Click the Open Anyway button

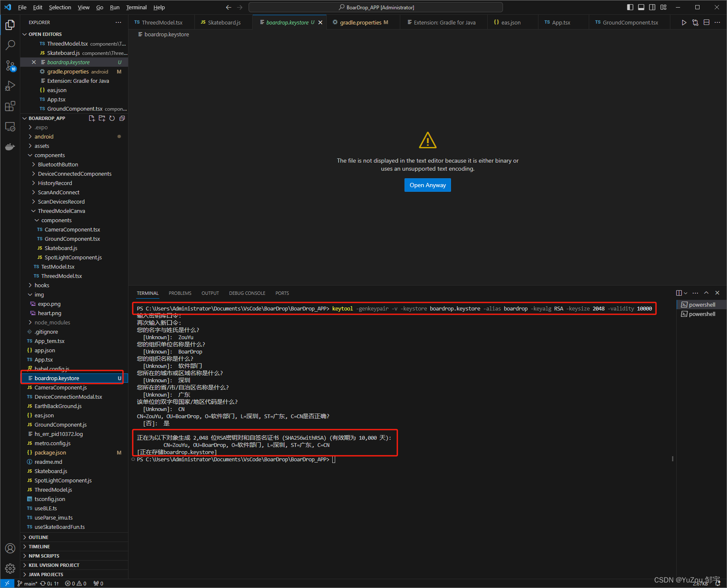point(427,185)
